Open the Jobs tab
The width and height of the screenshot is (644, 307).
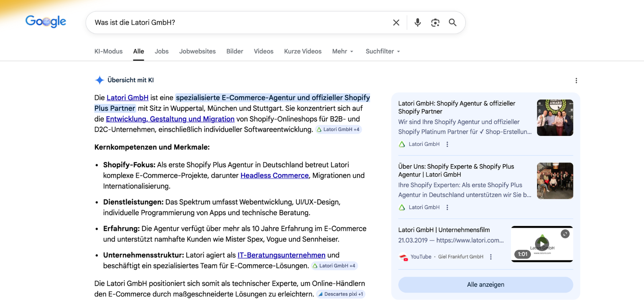[162, 51]
